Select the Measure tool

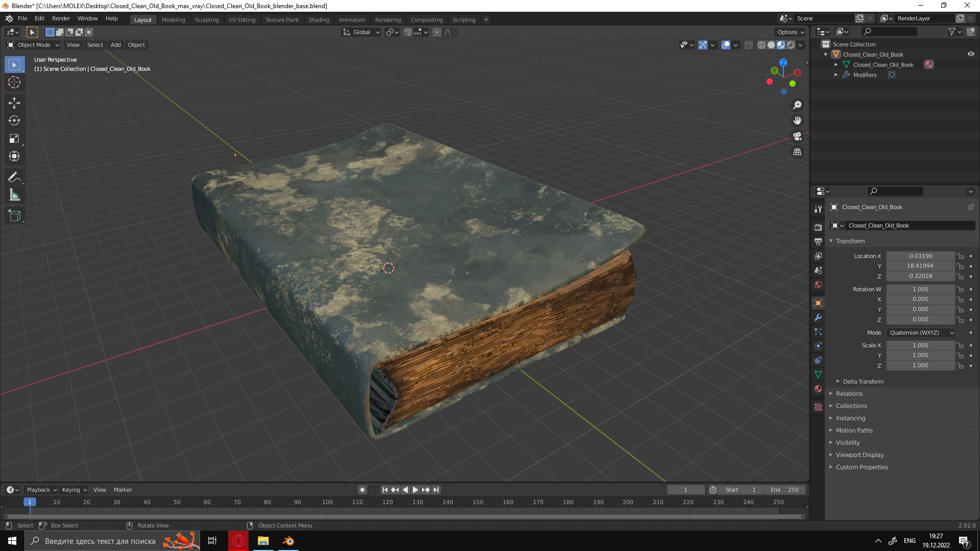[x=14, y=195]
